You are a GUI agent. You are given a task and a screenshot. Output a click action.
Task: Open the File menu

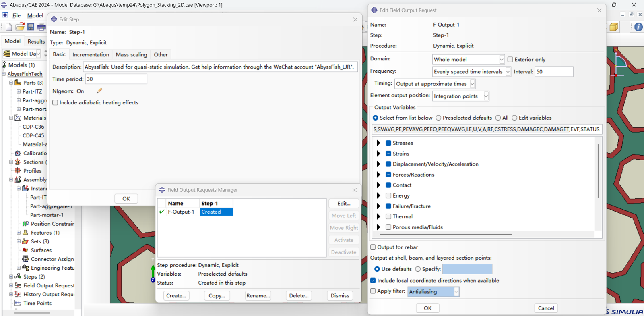coord(17,15)
